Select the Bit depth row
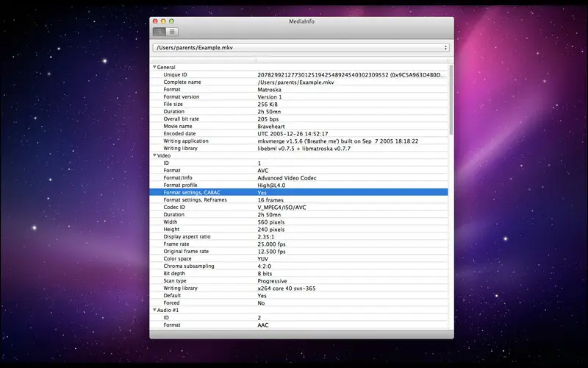Viewport: 588px width, 368px height. pos(298,273)
